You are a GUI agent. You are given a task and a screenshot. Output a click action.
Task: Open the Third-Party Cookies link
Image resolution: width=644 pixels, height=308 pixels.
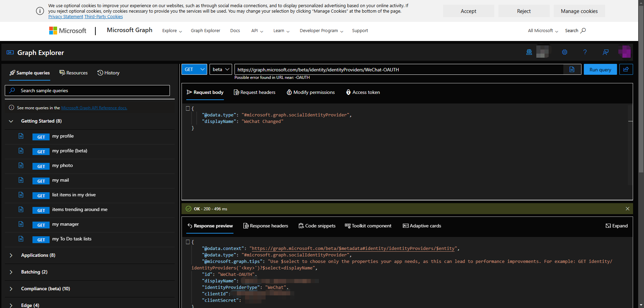coord(104,17)
